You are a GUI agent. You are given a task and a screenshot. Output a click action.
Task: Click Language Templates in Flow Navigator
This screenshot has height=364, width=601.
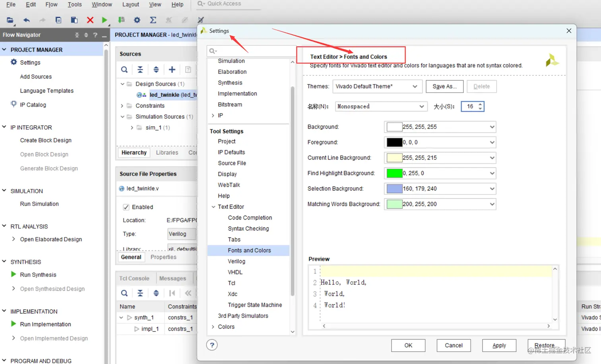click(x=47, y=91)
